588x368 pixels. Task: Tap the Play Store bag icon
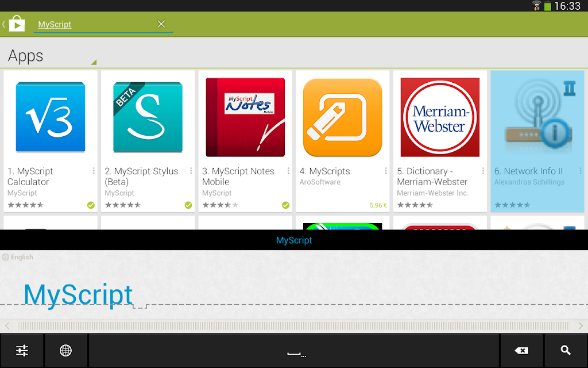(x=17, y=23)
